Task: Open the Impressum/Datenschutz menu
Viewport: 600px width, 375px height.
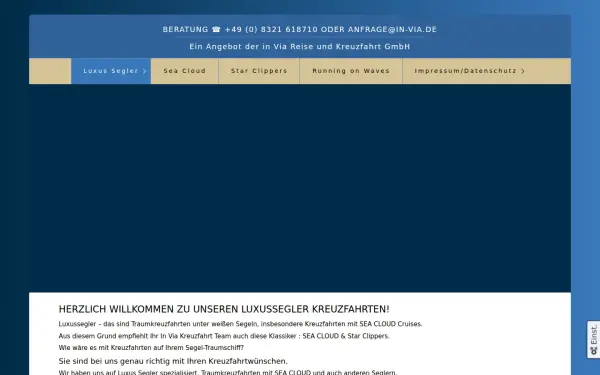Action: (470, 71)
